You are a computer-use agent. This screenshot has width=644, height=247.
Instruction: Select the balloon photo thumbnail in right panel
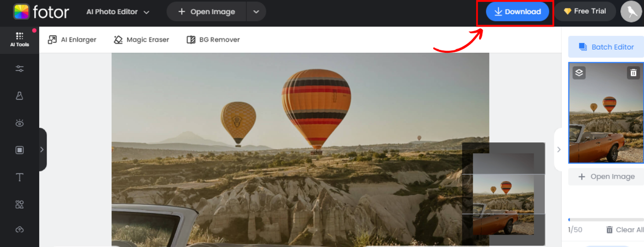[x=606, y=113]
